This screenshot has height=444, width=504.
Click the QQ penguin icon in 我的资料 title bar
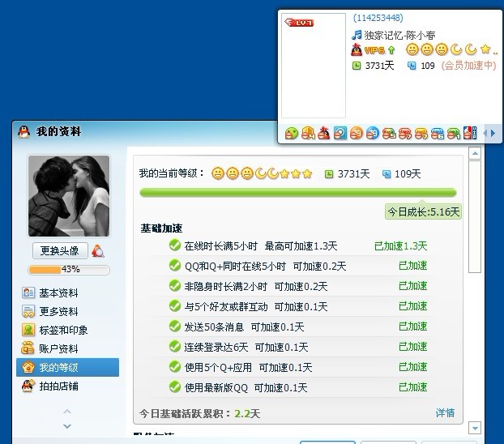(23, 131)
